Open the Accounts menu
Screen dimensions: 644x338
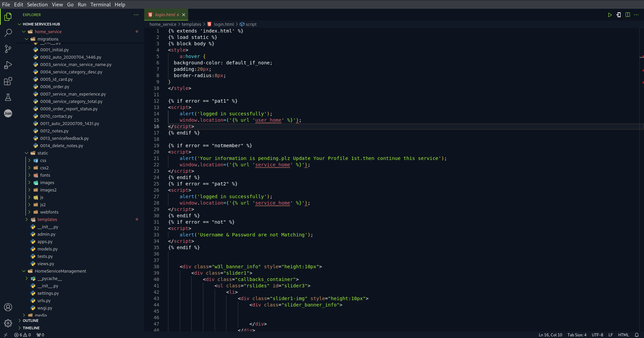(8, 307)
